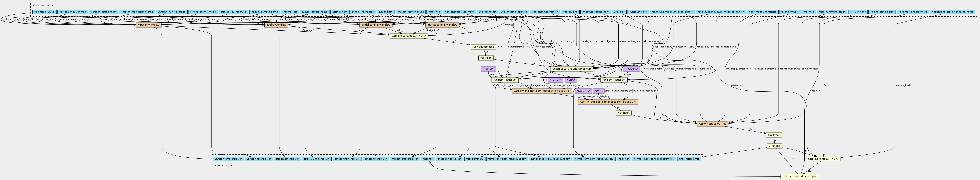Click the Apply filters to VCF file step
This screenshot has height=180, width=980.
[x=712, y=124]
